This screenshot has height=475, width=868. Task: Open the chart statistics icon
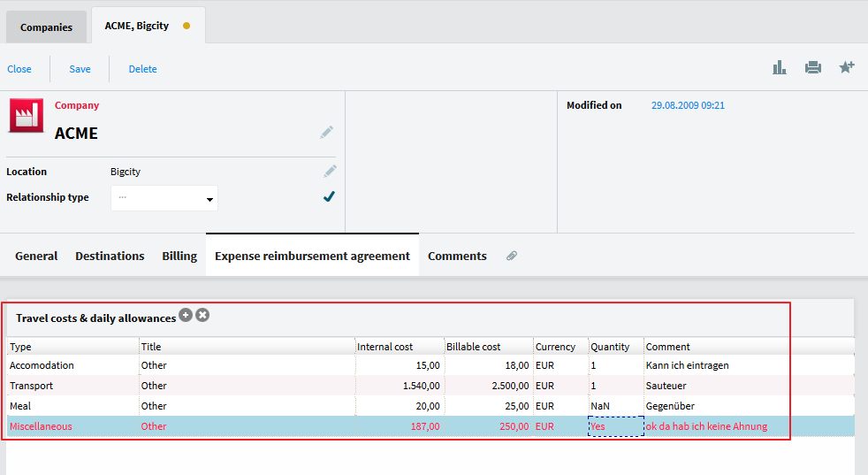pos(780,67)
